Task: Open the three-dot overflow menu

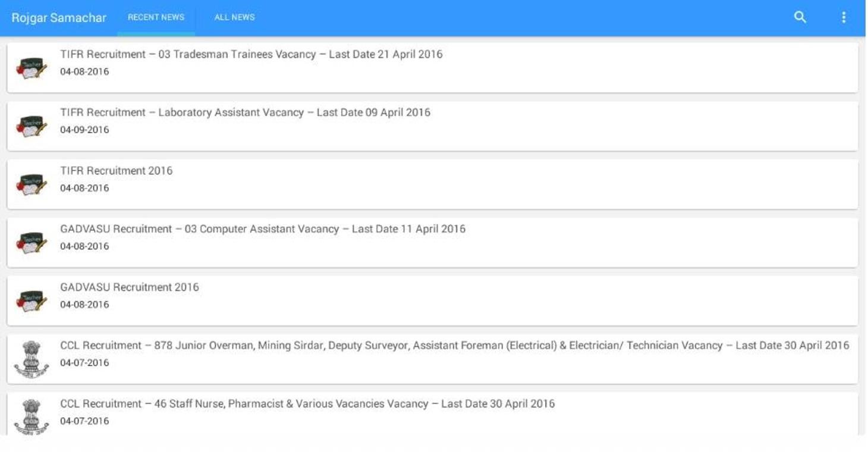Action: tap(844, 17)
